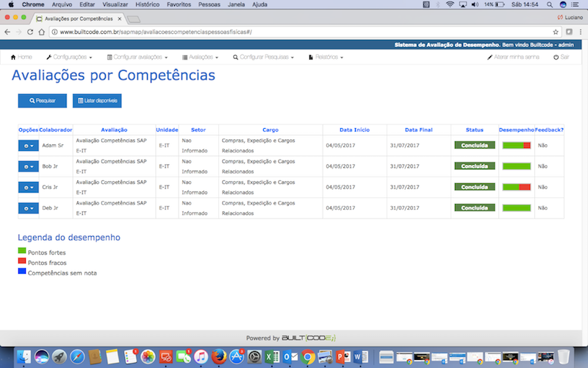The height and width of the screenshot is (368, 588).
Task: Open options dropdown for Cris Jr
Action: pos(29,188)
